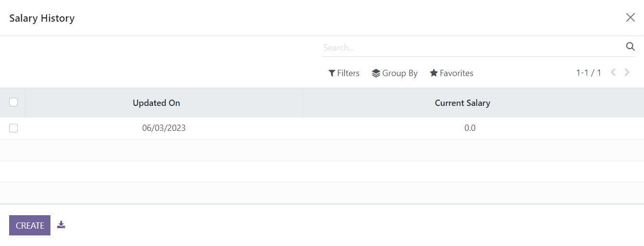Screen dimensions: 644x246
Task: Open the Filters dropdown
Action: tap(344, 73)
